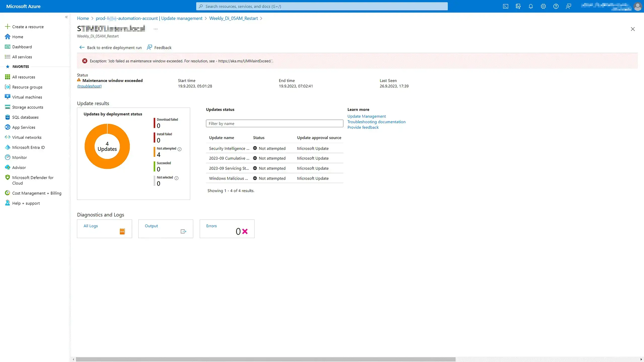644x362 pixels.
Task: Click the portal search box
Action: point(322,6)
